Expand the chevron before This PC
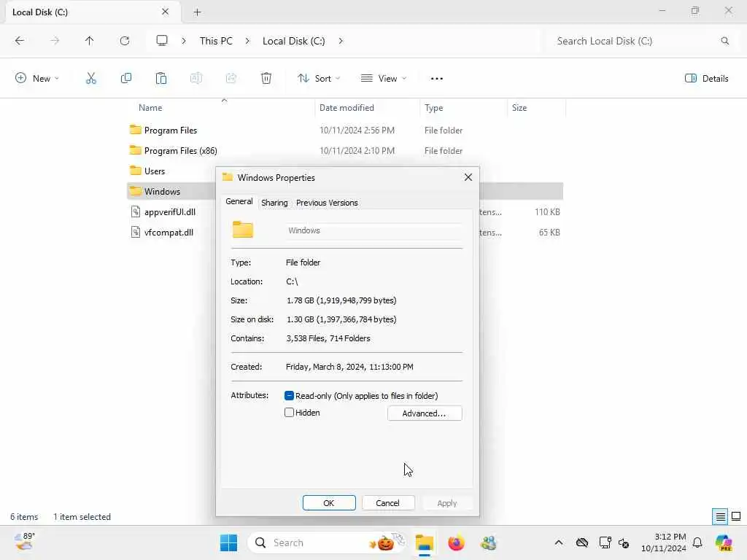Viewport: 747px width, 560px height. pyautogui.click(x=184, y=41)
